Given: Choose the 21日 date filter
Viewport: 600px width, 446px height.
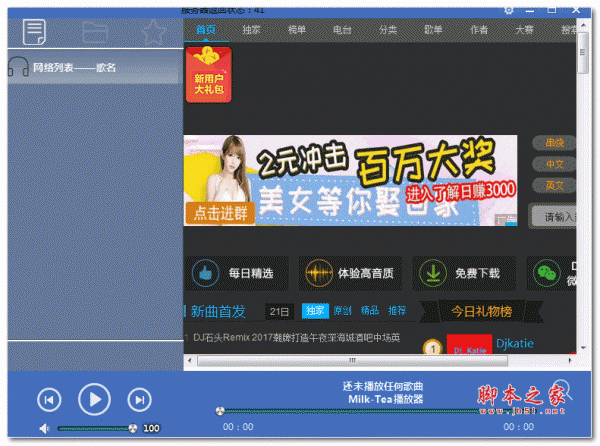Looking at the screenshot, I should click(279, 311).
